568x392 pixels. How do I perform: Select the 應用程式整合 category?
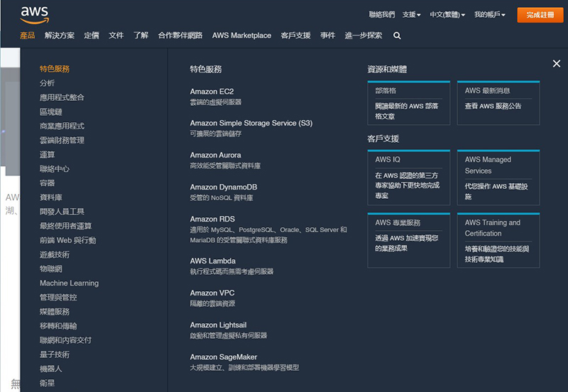(62, 97)
